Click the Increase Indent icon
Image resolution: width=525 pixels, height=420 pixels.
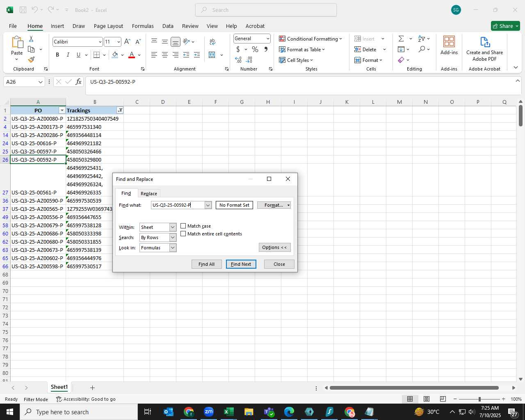click(197, 55)
